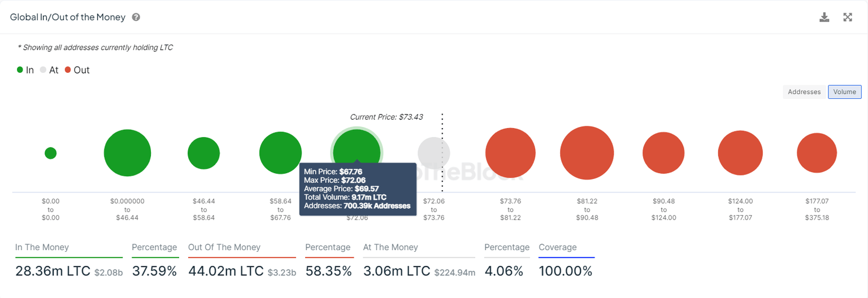Screen dimensions: 868x298
Task: Toggle the grey At legend item
Action: [49, 70]
